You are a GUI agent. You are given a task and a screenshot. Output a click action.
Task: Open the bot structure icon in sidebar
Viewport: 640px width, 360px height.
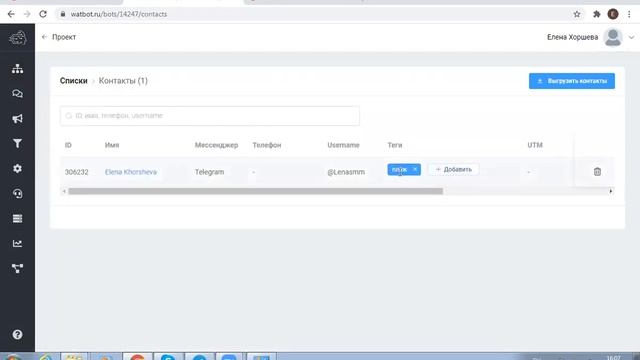point(17,69)
